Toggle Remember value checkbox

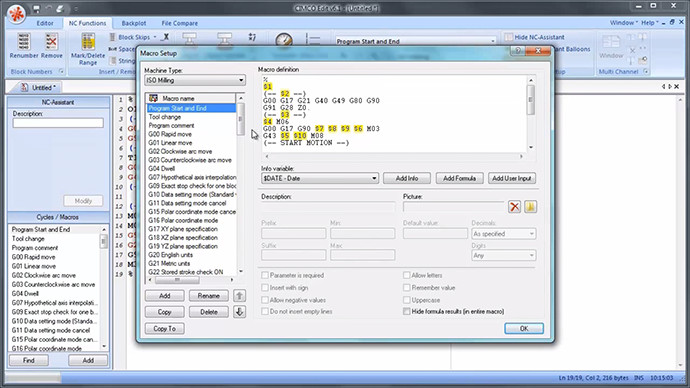tap(407, 287)
